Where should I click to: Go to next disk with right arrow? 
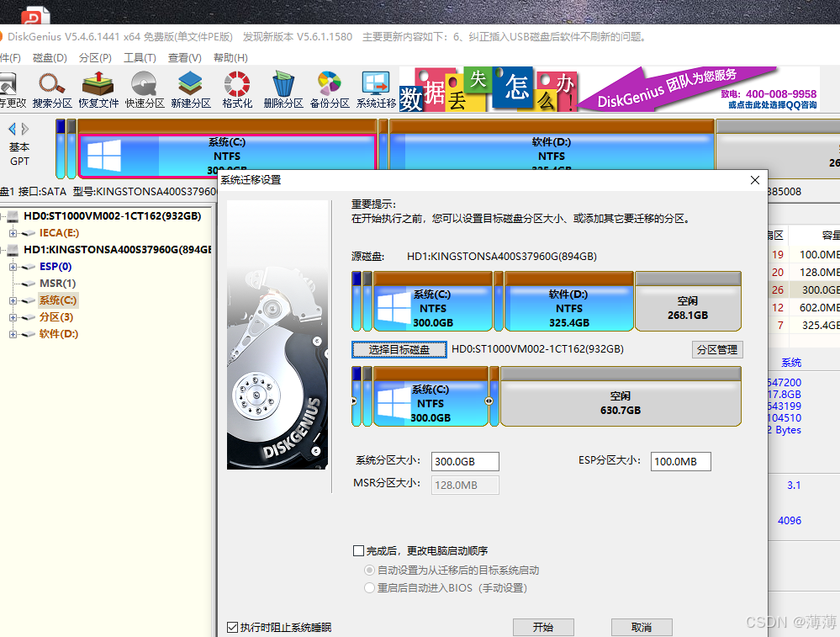[25, 129]
